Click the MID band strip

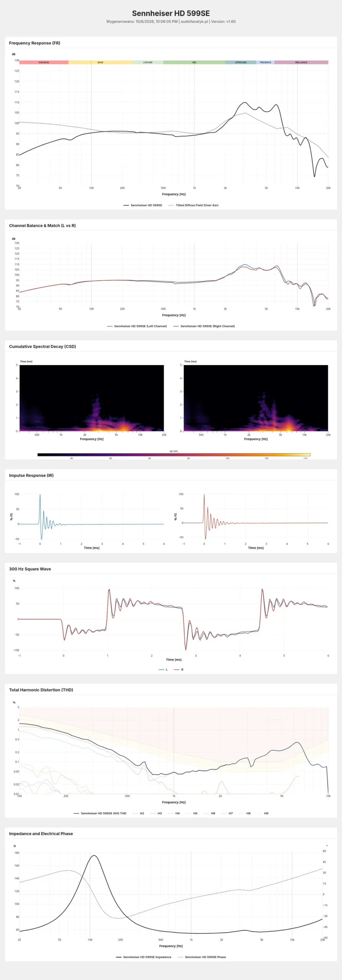point(194,62)
